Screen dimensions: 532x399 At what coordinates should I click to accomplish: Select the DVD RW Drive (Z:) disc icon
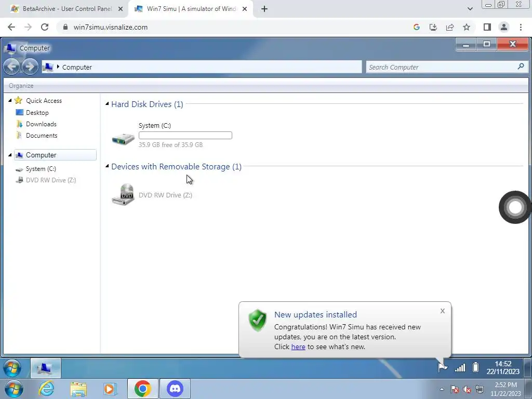click(x=123, y=194)
